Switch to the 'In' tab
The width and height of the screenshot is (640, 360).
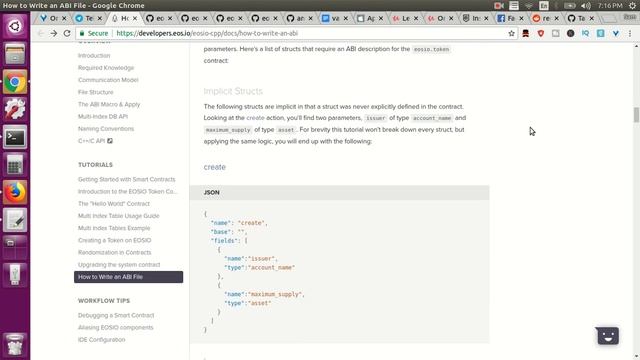476,18
